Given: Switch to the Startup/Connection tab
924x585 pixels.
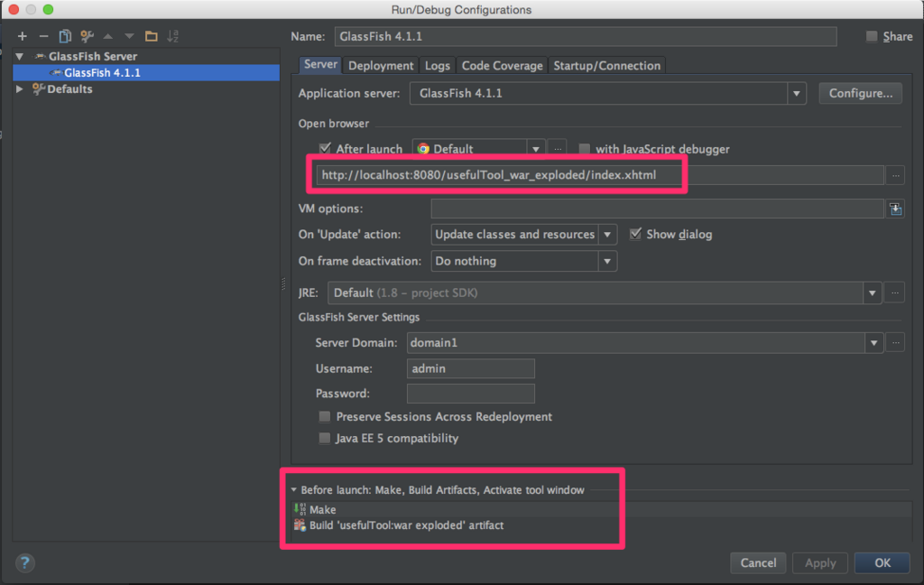Looking at the screenshot, I should click(607, 66).
